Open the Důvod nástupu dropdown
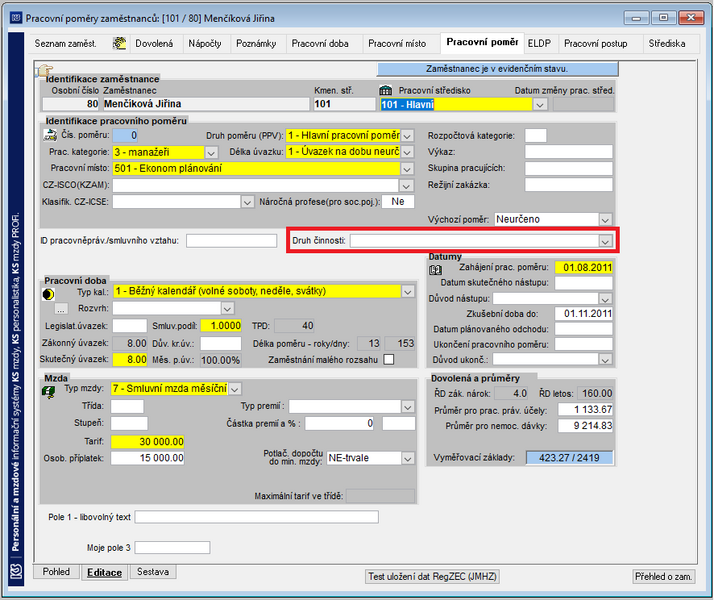Viewport: 714px width, 600px height. click(605, 299)
